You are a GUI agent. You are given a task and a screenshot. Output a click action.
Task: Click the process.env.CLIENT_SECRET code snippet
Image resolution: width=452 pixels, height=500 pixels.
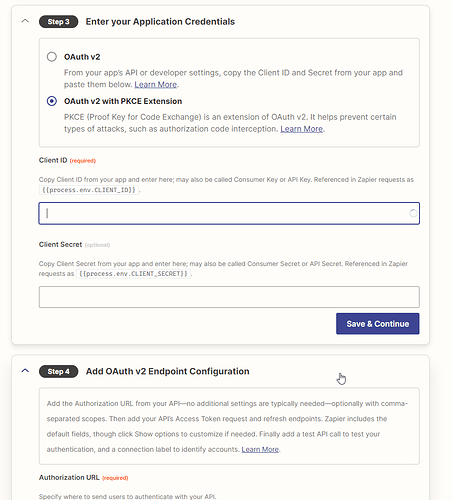[x=133, y=274]
